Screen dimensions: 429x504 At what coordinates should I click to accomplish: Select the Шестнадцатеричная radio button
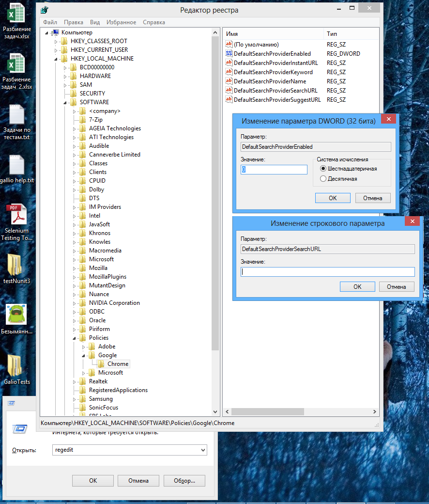tap(323, 169)
